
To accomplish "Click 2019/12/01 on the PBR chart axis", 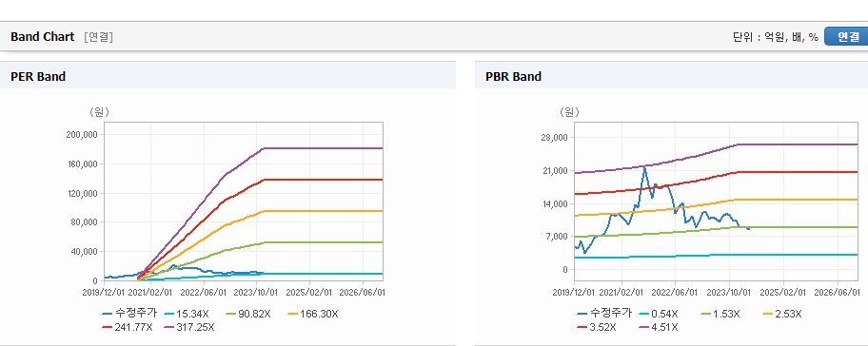I will pos(574,292).
